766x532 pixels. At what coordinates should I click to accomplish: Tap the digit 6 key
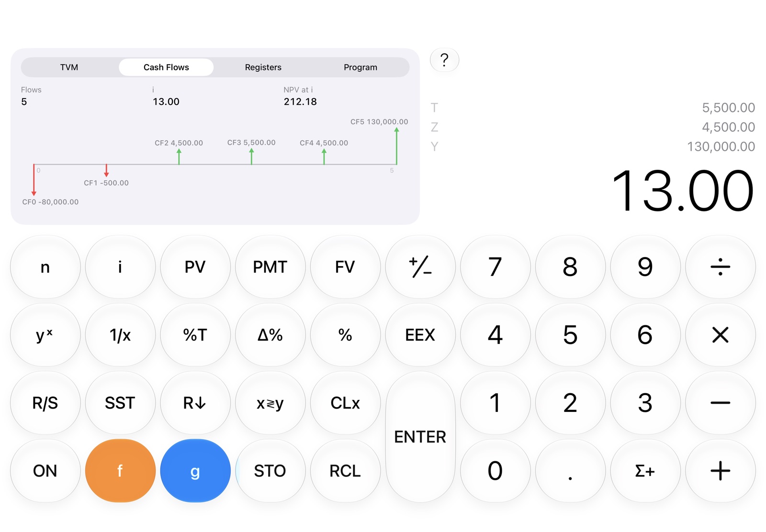(x=645, y=335)
